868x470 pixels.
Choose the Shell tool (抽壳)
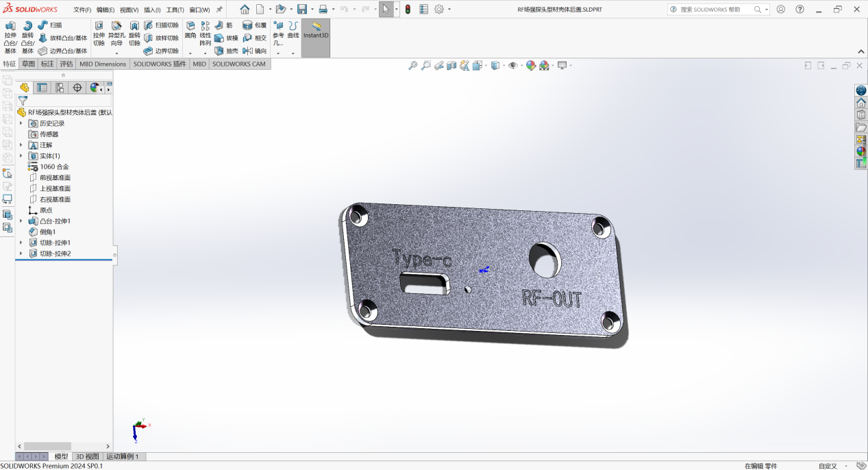(x=227, y=51)
